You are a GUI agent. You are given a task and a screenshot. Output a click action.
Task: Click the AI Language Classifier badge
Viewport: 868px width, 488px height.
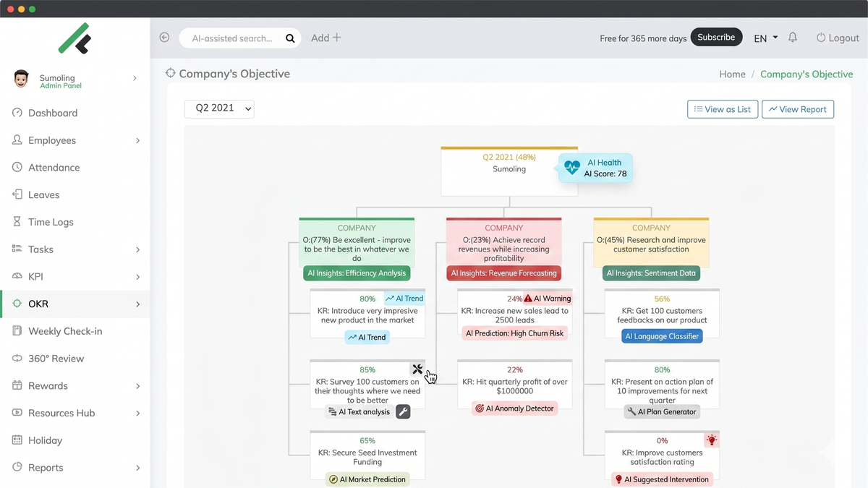tap(661, 335)
